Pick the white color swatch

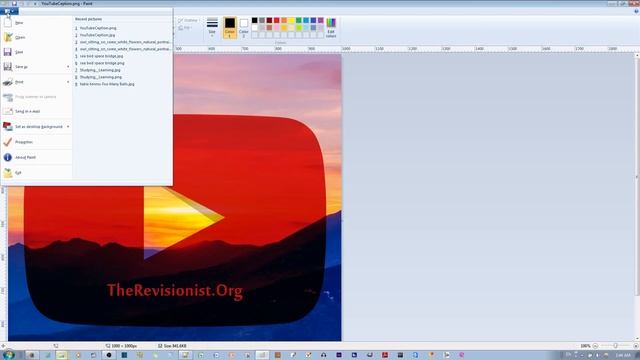click(254, 28)
